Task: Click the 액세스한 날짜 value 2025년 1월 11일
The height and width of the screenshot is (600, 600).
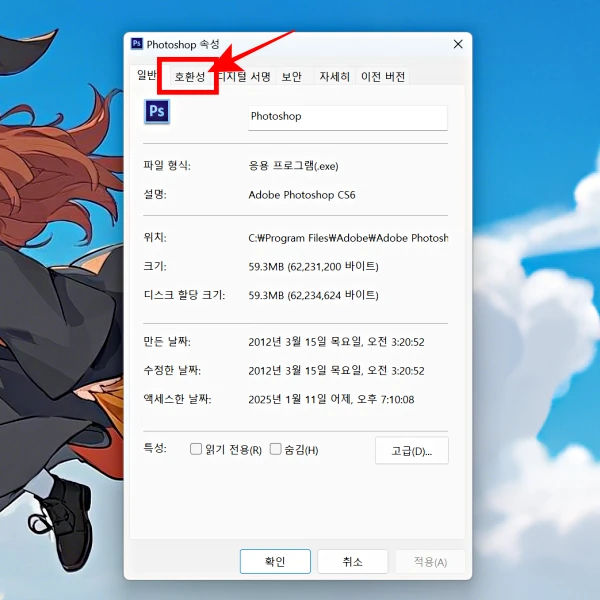Action: [331, 399]
